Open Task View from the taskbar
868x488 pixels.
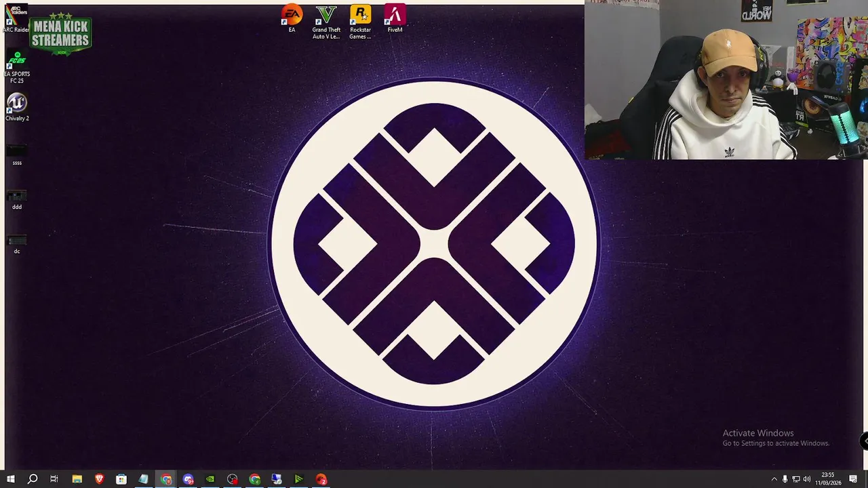[x=54, y=479]
